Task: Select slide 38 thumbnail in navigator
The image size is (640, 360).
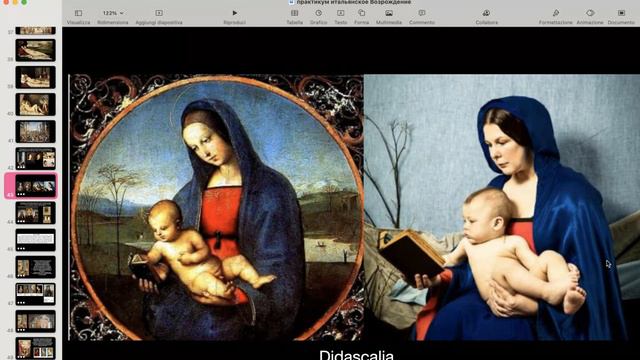Action: pos(36,50)
